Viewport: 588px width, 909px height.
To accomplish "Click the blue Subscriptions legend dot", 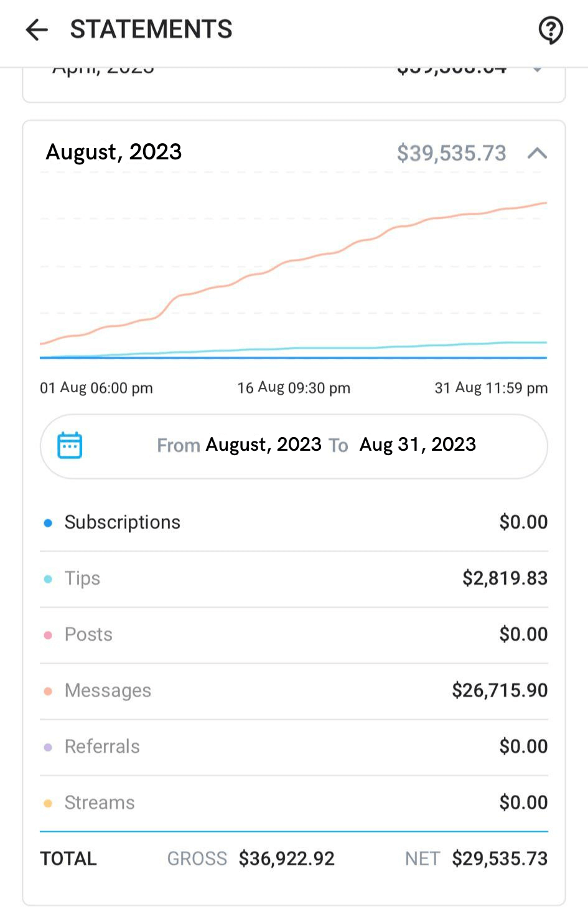I will (48, 523).
